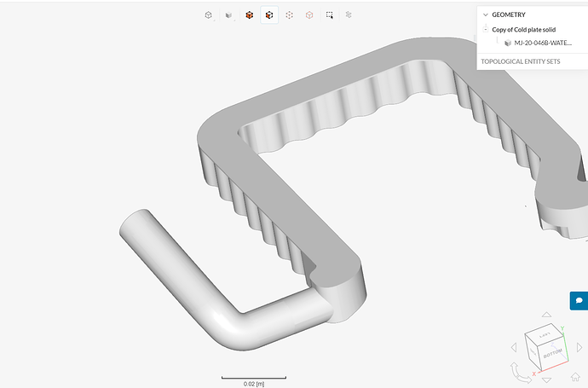Image resolution: width=588 pixels, height=388 pixels.
Task: Open the view projection cube dropdown
Action: (209, 15)
